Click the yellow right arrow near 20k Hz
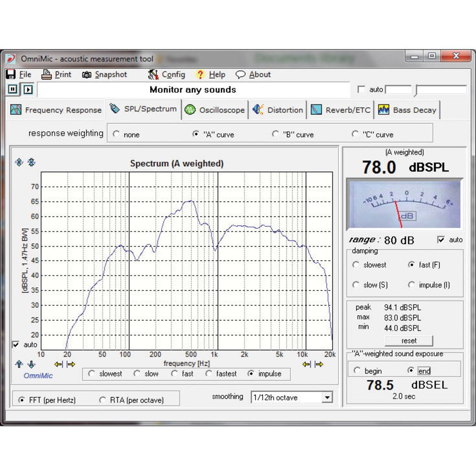The image size is (476, 476). coord(319,364)
